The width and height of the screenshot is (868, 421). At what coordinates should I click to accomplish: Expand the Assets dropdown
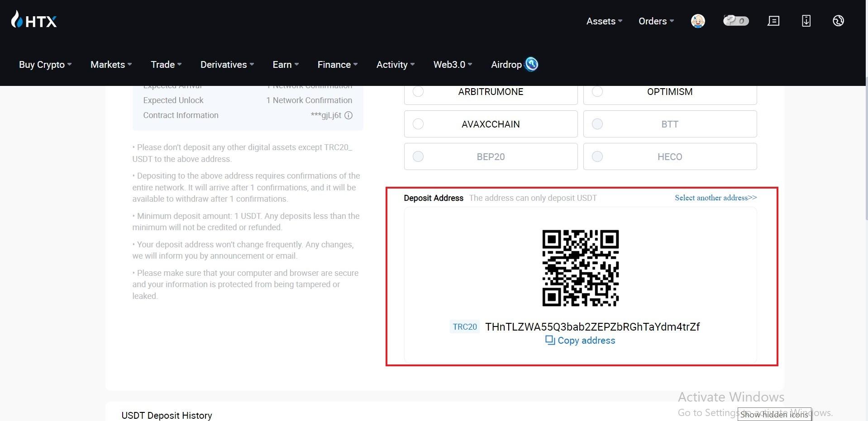[604, 21]
